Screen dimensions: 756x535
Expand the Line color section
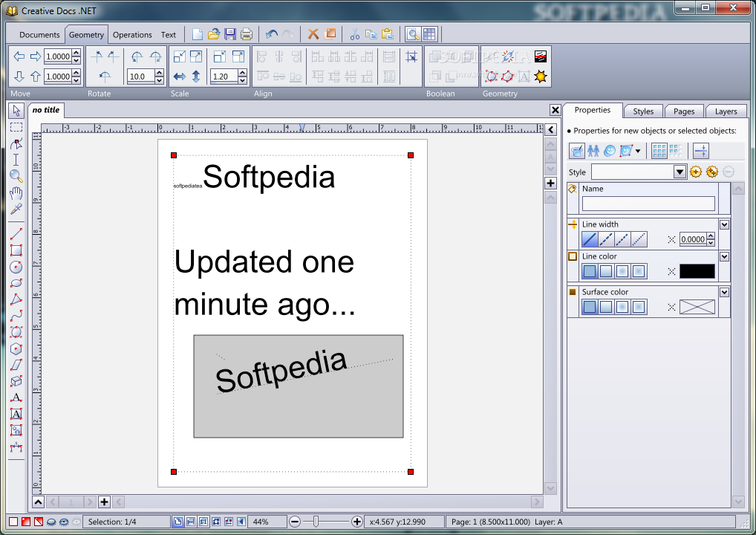tap(724, 256)
